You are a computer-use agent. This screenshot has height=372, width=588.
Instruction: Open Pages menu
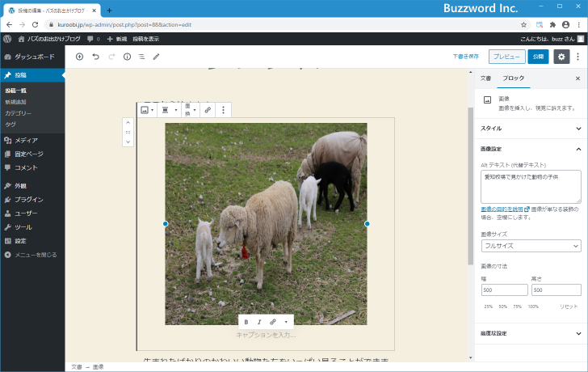[x=32, y=154]
